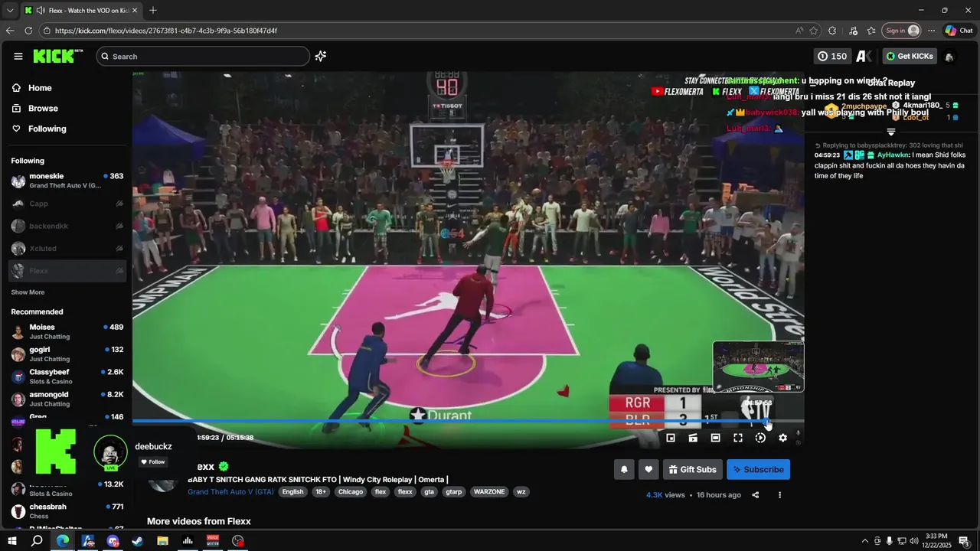Screen dimensions: 980x551
Task: Open the Windows Start menu
Action: pos(12,541)
